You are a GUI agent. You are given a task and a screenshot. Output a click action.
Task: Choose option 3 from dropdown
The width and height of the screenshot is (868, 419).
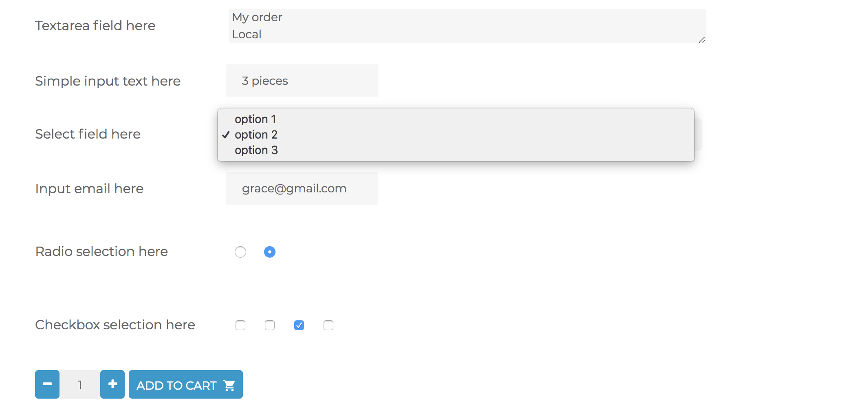[x=456, y=150]
